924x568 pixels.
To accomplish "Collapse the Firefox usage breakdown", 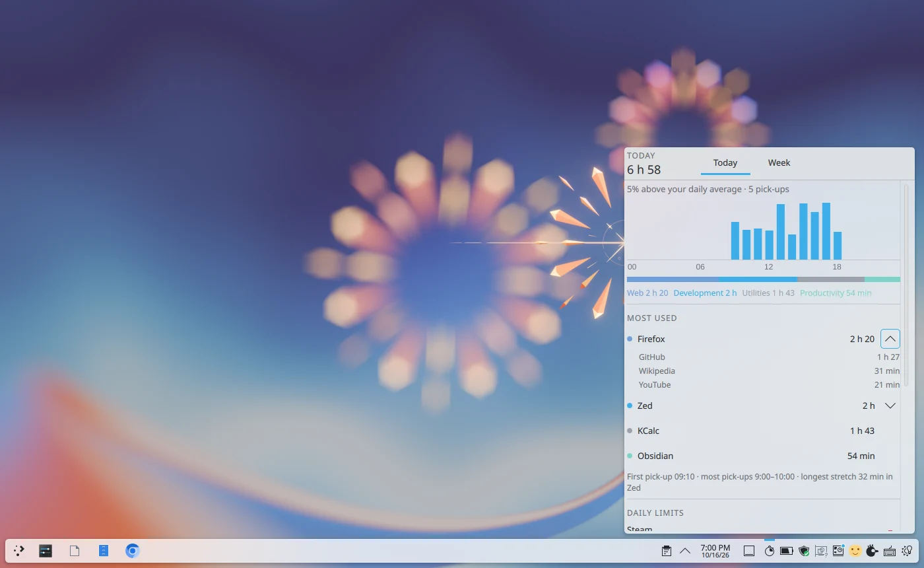I will 890,339.
